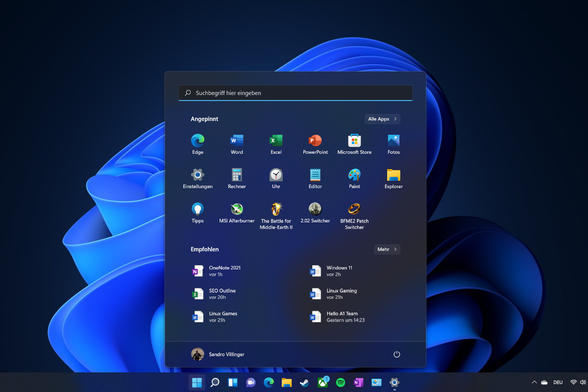The height and width of the screenshot is (392, 588).
Task: Open the Tipps app
Action: [197, 213]
